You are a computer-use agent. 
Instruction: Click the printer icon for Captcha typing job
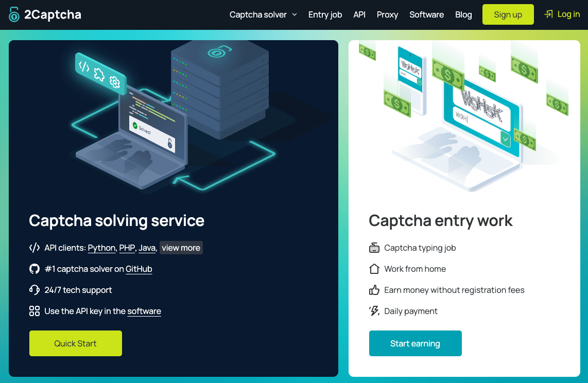374,248
